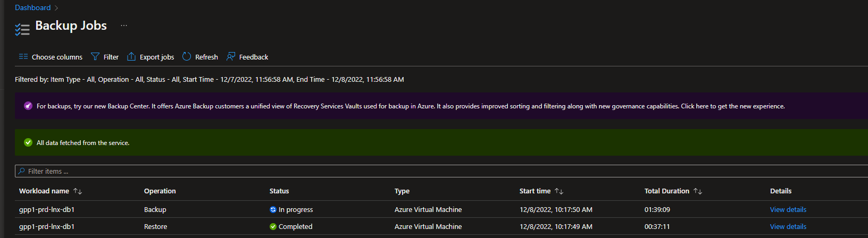
Task: Click the Feedback person icon
Action: (x=231, y=56)
